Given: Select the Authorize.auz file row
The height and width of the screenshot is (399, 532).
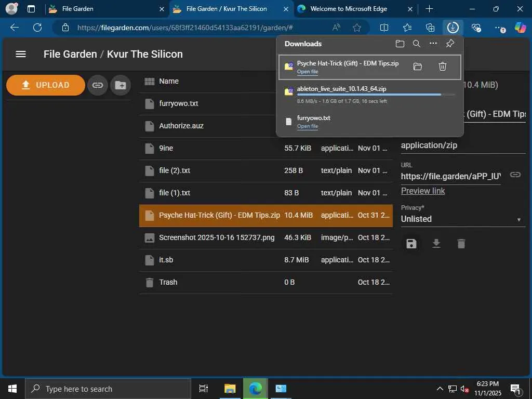Looking at the screenshot, I should coord(266,126).
